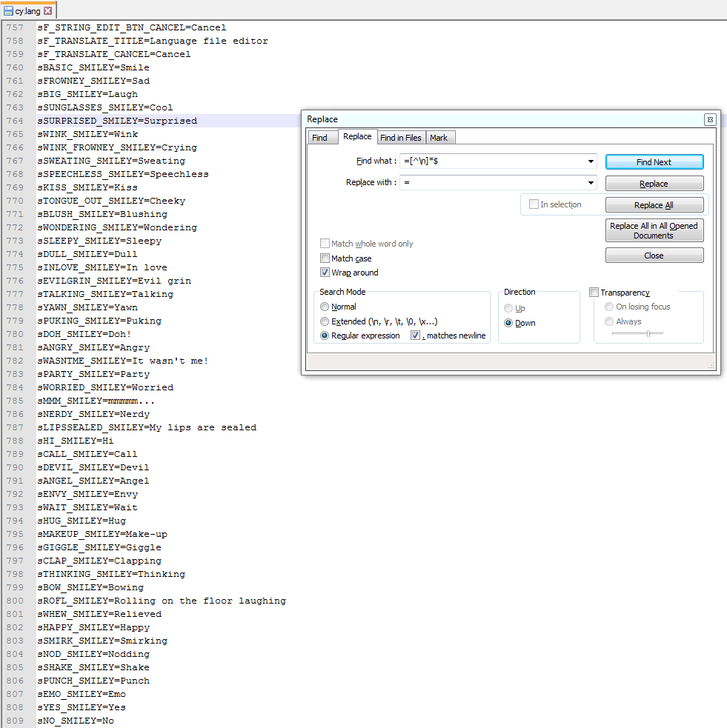The height and width of the screenshot is (728, 727).
Task: Enable the Match case checkbox
Action: coord(325,258)
